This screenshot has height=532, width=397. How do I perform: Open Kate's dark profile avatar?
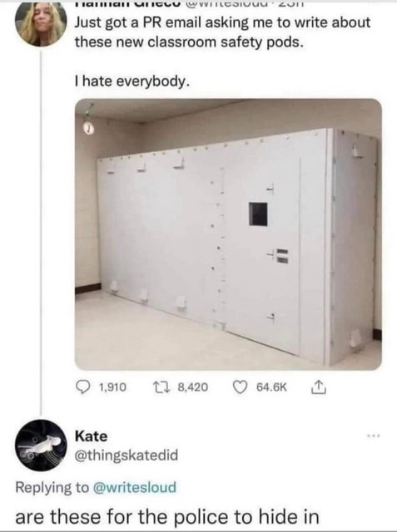coord(41,446)
